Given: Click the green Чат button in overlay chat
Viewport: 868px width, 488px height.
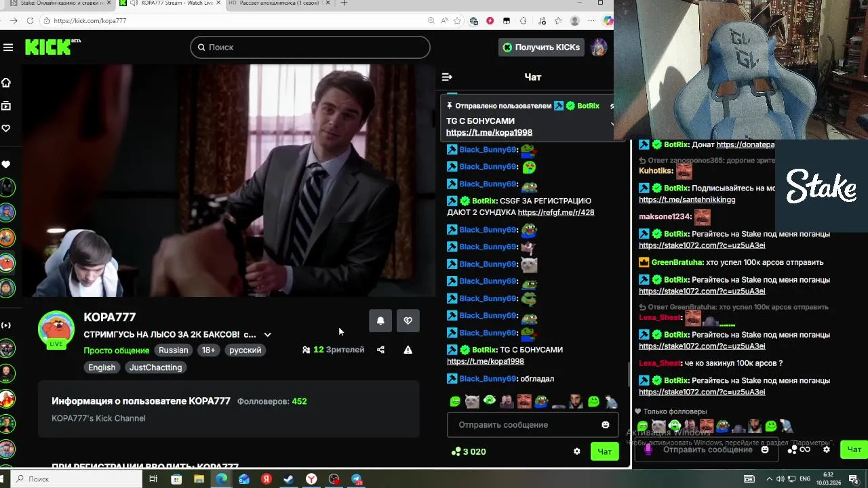Looking at the screenshot, I should (854, 449).
